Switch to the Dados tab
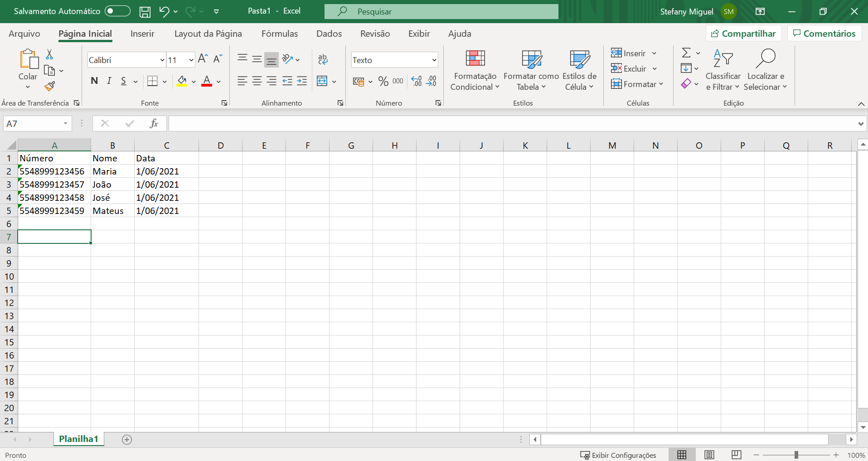Screen dimensions: 868x461 (x=329, y=34)
